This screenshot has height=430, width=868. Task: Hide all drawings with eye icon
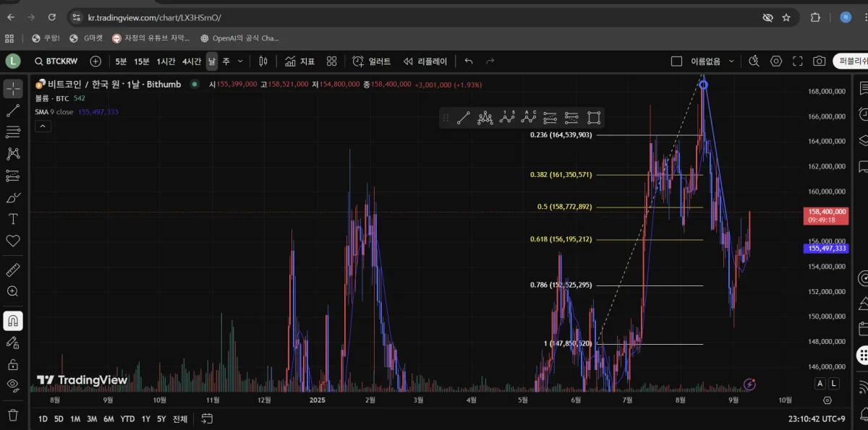point(13,384)
